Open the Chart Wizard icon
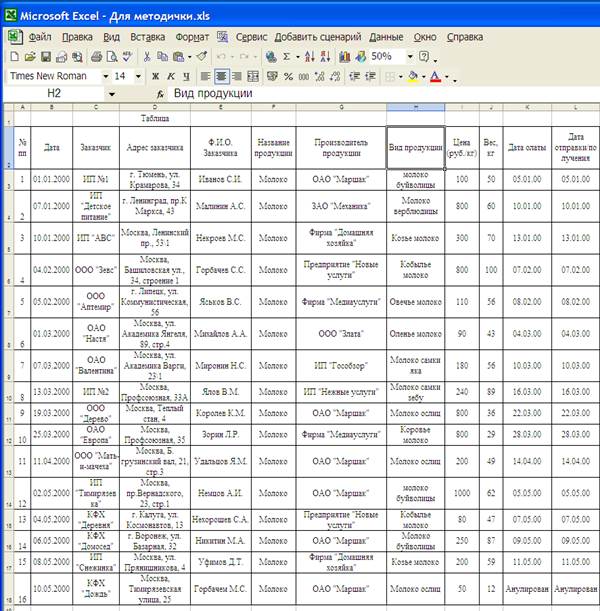The height and width of the screenshot is (611, 600). pyautogui.click(x=344, y=57)
